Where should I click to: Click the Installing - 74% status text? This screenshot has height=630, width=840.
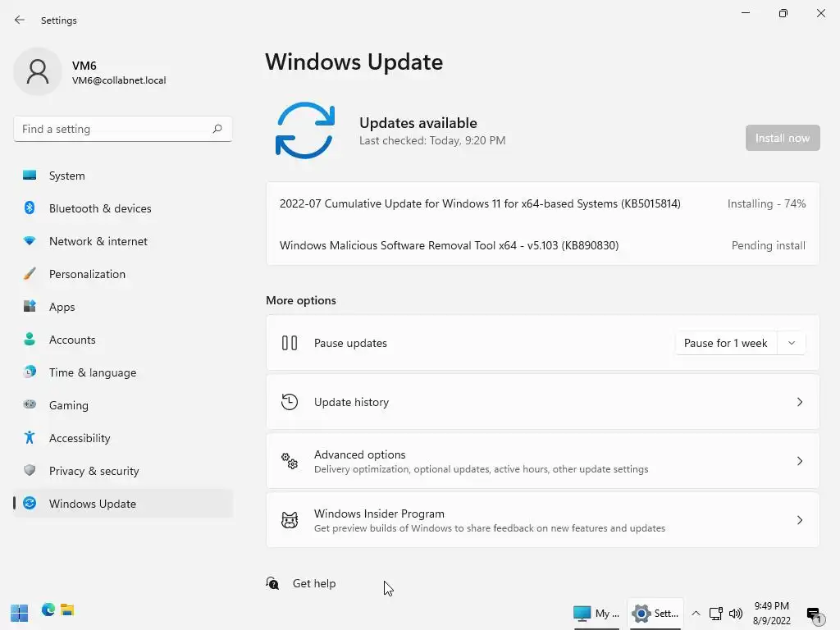(x=767, y=203)
